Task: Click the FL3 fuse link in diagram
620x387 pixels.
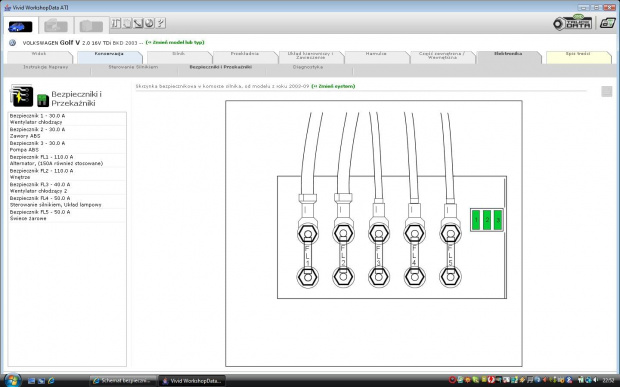Action: pos(378,255)
